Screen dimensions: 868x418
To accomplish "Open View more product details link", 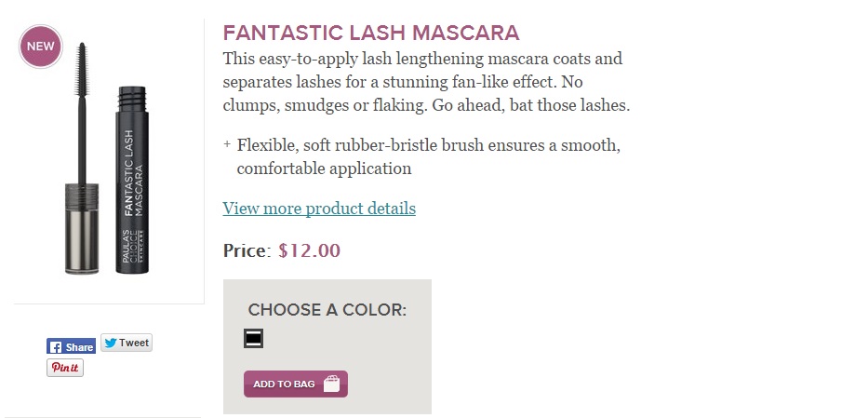I will point(319,209).
